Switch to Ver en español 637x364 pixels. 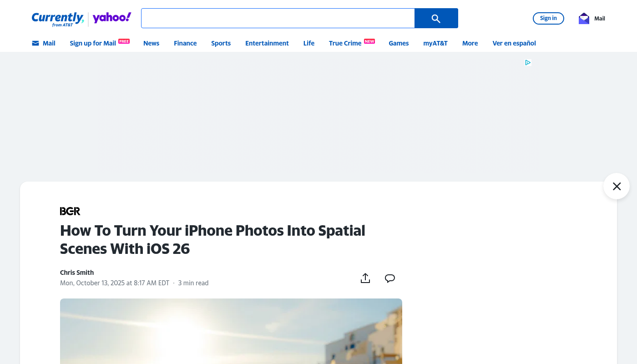pyautogui.click(x=514, y=43)
